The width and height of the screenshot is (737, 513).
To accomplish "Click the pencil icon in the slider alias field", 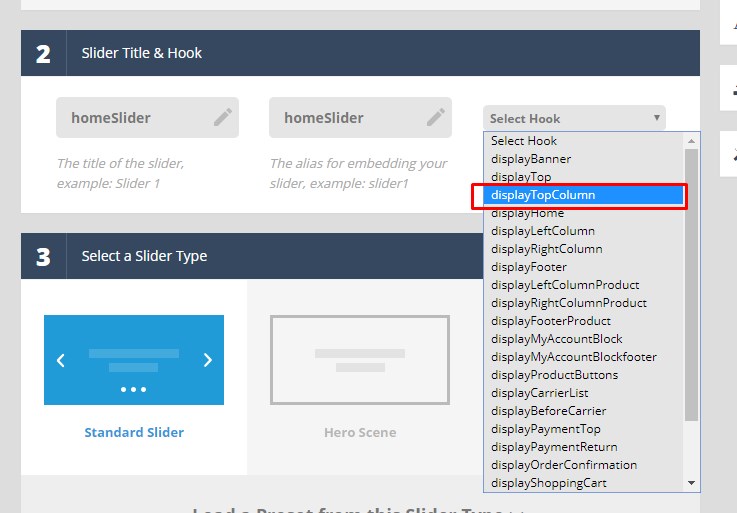I will (x=435, y=118).
